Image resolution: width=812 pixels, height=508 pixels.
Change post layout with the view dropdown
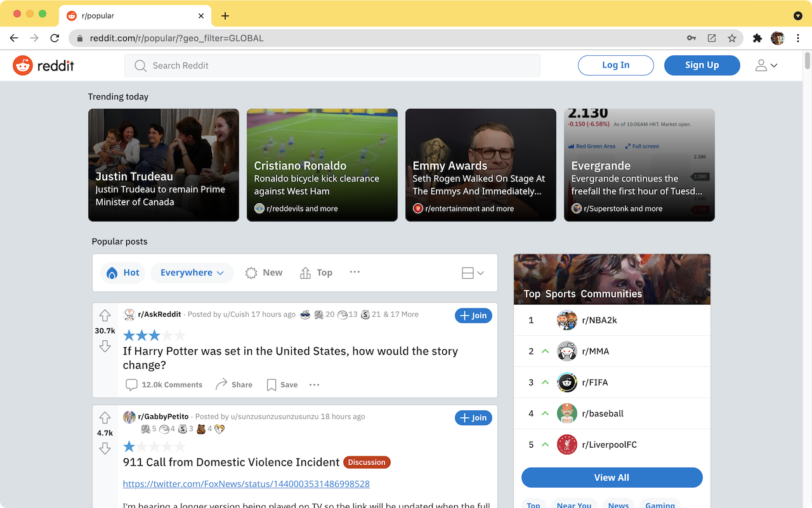(x=473, y=273)
